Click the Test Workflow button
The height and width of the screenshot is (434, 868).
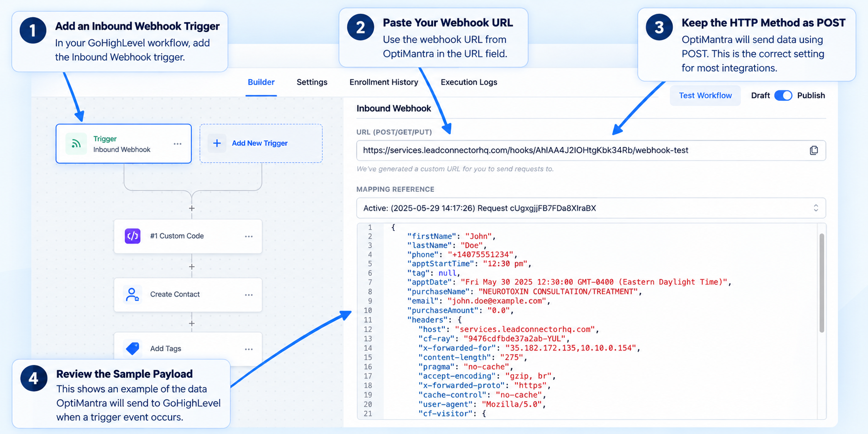[x=705, y=95]
